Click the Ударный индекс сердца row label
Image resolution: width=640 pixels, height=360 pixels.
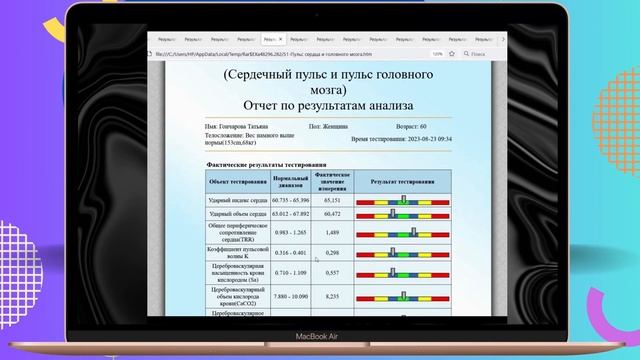pos(238,200)
